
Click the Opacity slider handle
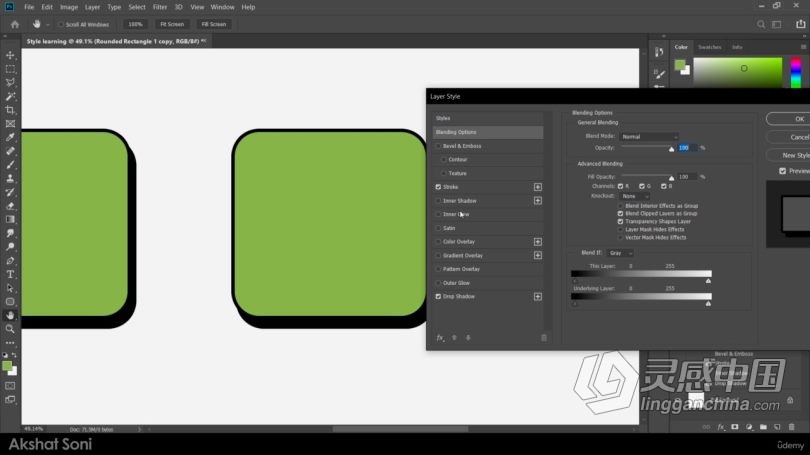(672, 149)
